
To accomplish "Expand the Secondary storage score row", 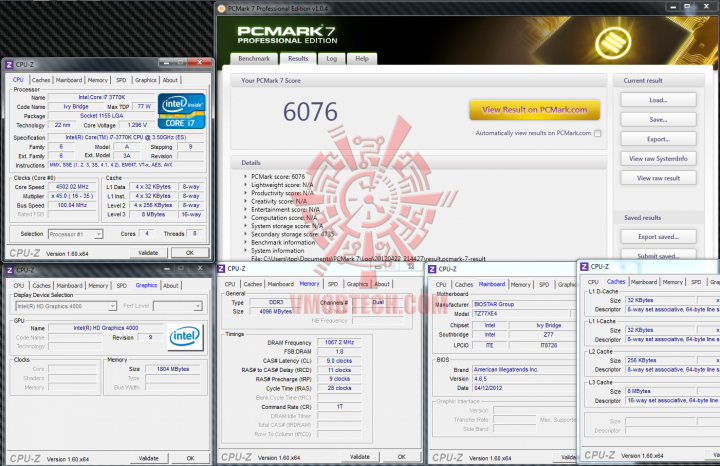I will tap(246, 234).
